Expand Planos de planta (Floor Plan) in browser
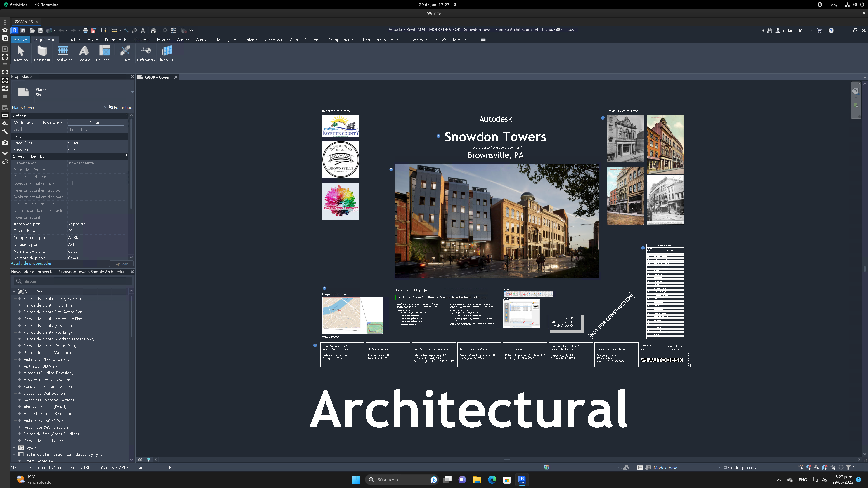868x488 pixels. pos(19,305)
